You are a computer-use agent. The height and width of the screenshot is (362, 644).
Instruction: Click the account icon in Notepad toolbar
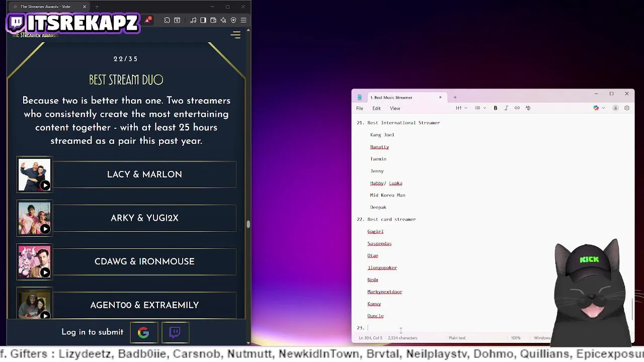click(615, 108)
